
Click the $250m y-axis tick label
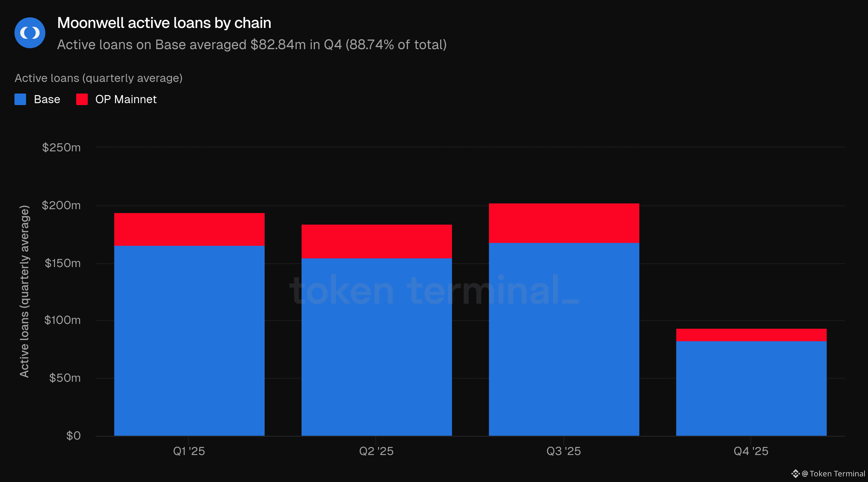pyautogui.click(x=61, y=147)
